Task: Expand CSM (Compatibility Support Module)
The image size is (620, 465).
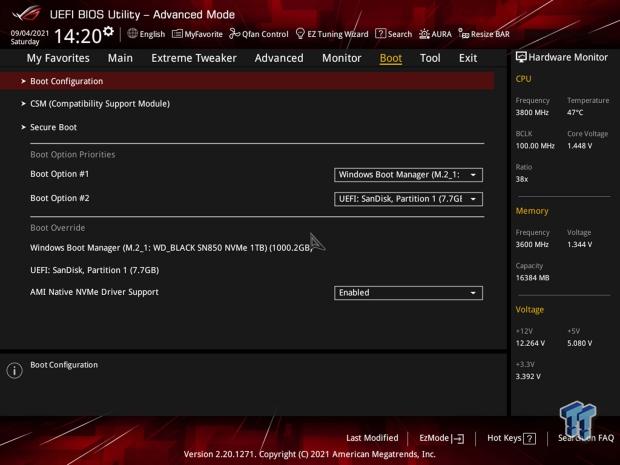Action: tap(100, 104)
